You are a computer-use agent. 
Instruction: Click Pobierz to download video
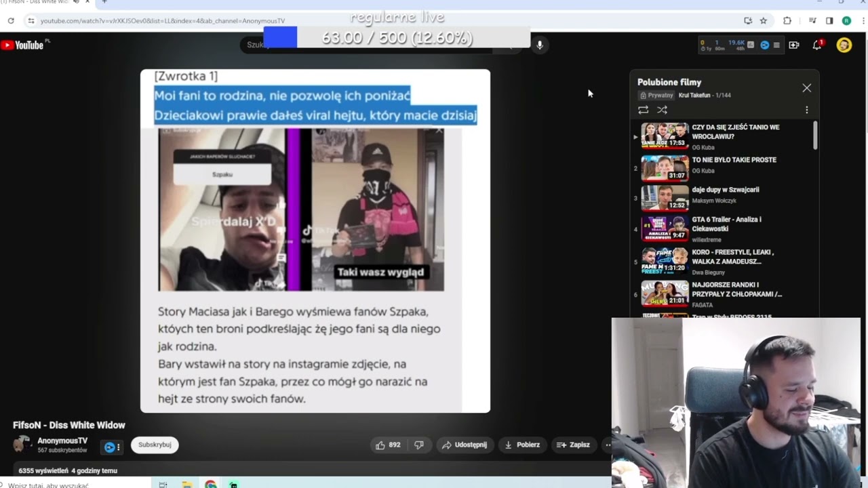pyautogui.click(x=522, y=445)
